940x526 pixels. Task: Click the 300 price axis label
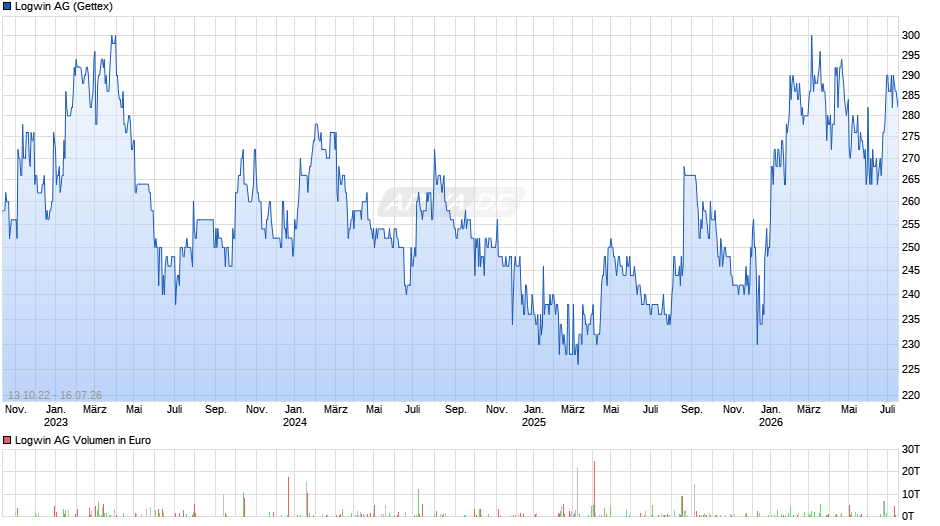[911, 35]
